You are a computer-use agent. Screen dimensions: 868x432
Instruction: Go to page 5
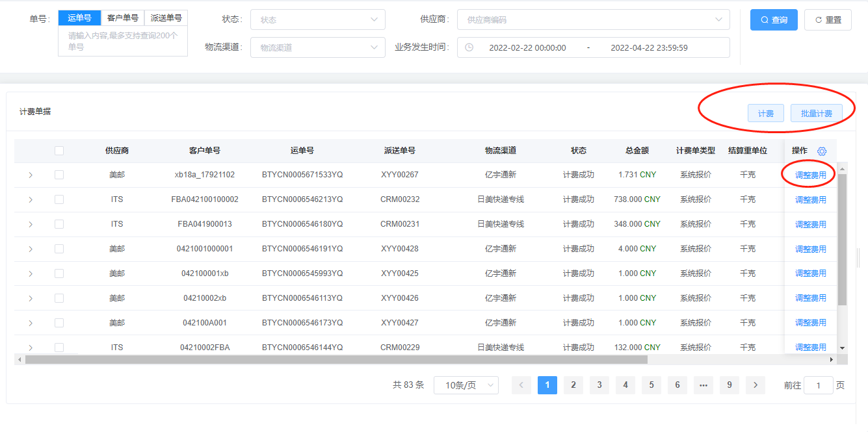point(651,385)
